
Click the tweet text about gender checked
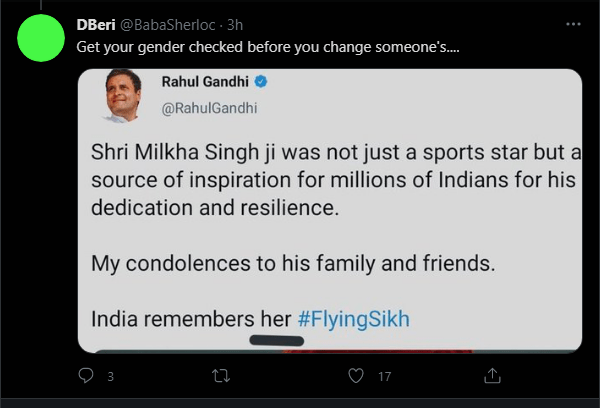[267, 47]
